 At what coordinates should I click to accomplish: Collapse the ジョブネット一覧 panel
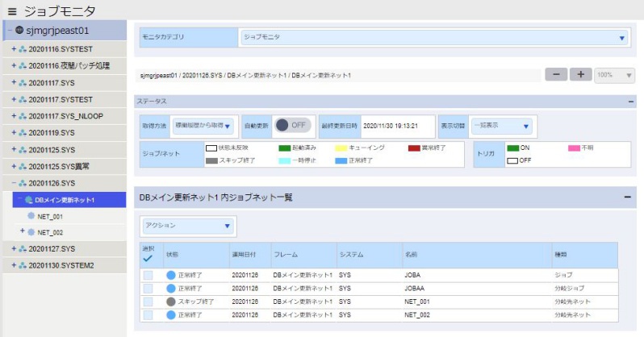[x=627, y=198]
